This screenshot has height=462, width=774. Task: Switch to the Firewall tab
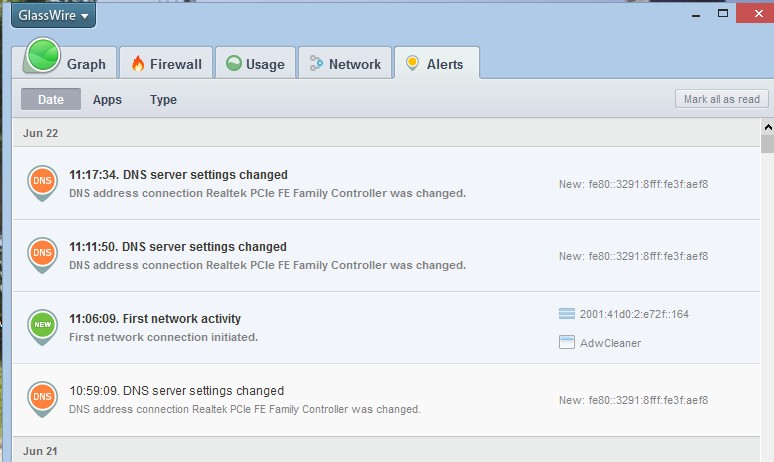coord(166,64)
